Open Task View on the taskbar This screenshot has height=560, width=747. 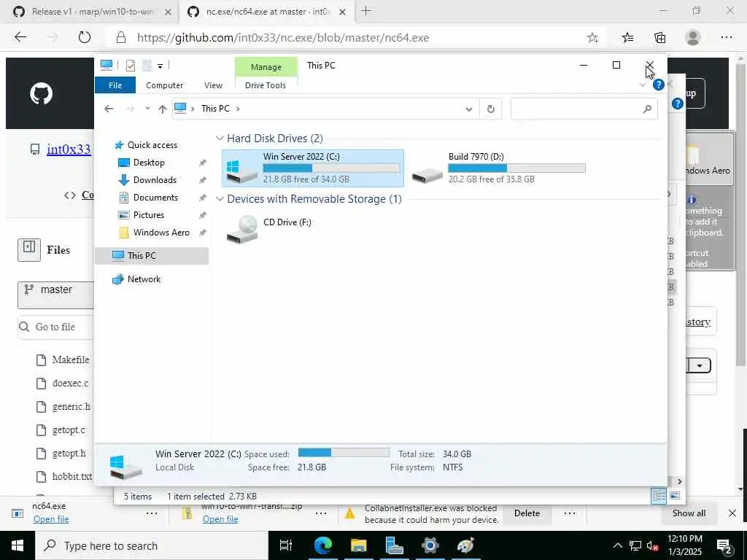pos(286,545)
